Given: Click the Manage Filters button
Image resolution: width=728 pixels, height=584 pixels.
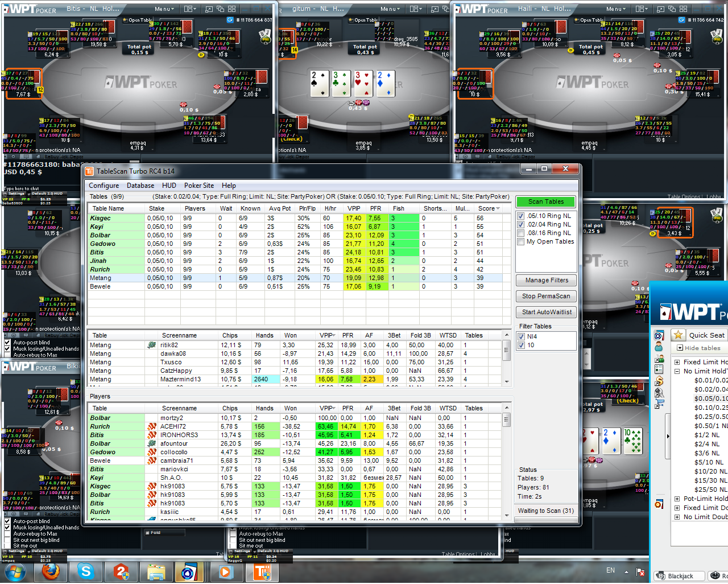Looking at the screenshot, I should [547, 280].
